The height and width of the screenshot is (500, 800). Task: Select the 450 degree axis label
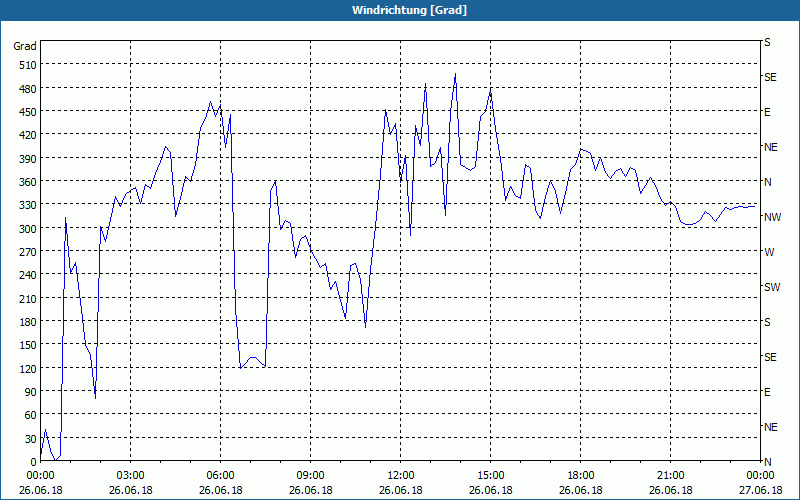click(28, 112)
